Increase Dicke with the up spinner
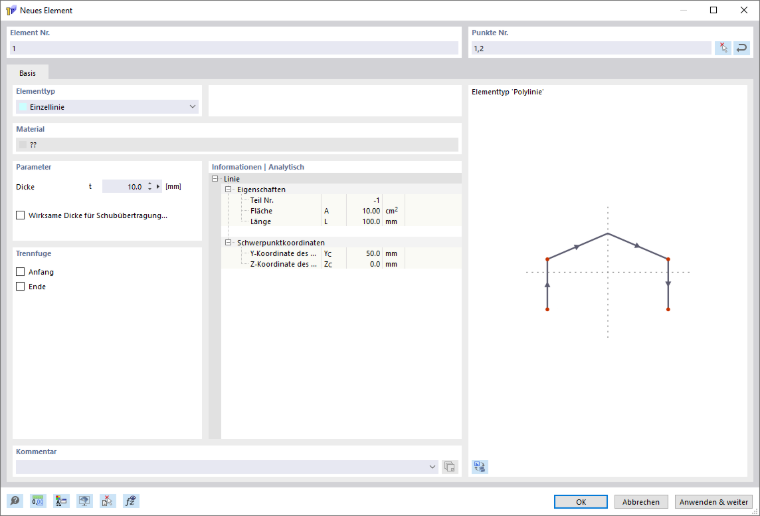 pos(150,184)
